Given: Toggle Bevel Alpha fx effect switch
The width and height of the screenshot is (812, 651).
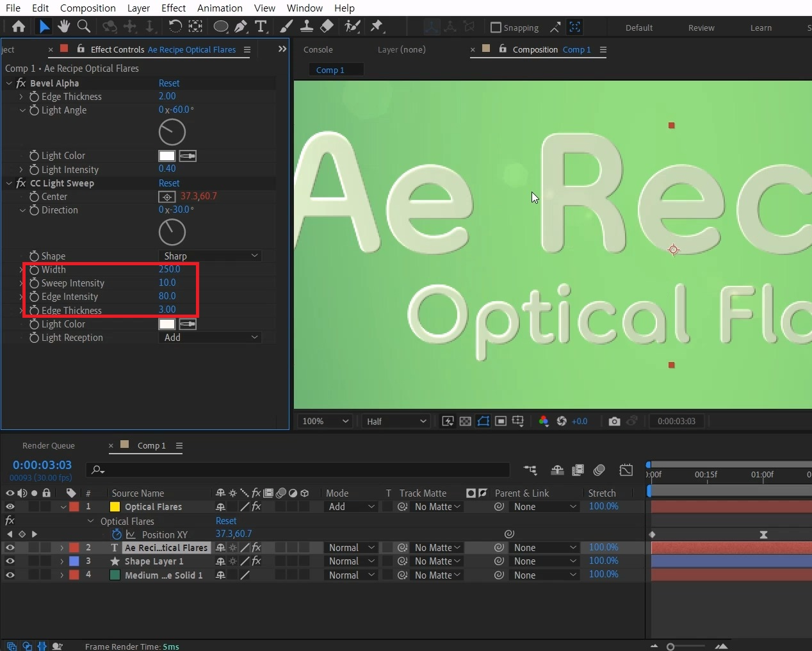Looking at the screenshot, I should [21, 83].
